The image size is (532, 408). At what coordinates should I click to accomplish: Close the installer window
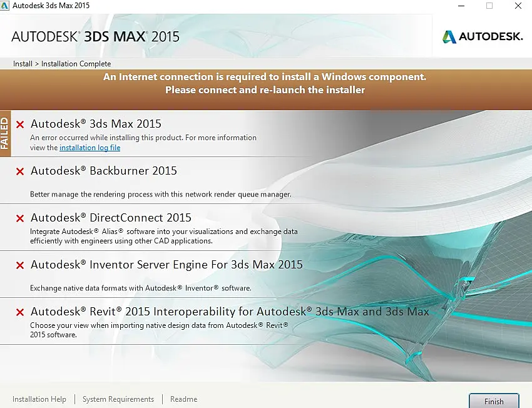click(x=518, y=6)
